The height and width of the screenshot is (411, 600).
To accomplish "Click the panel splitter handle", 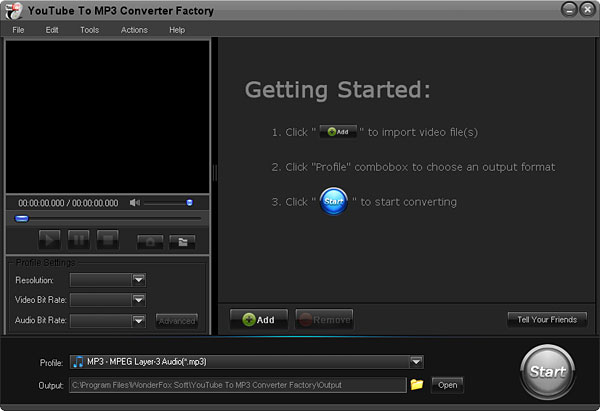I will [215, 173].
